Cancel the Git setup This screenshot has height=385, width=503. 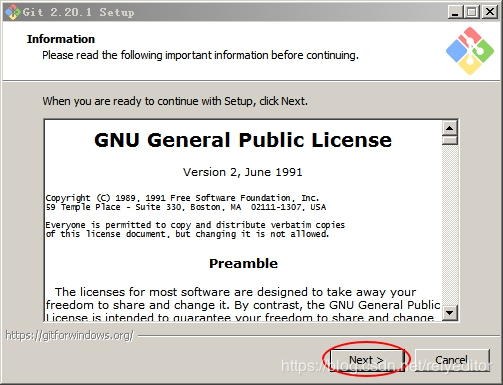tap(452, 360)
